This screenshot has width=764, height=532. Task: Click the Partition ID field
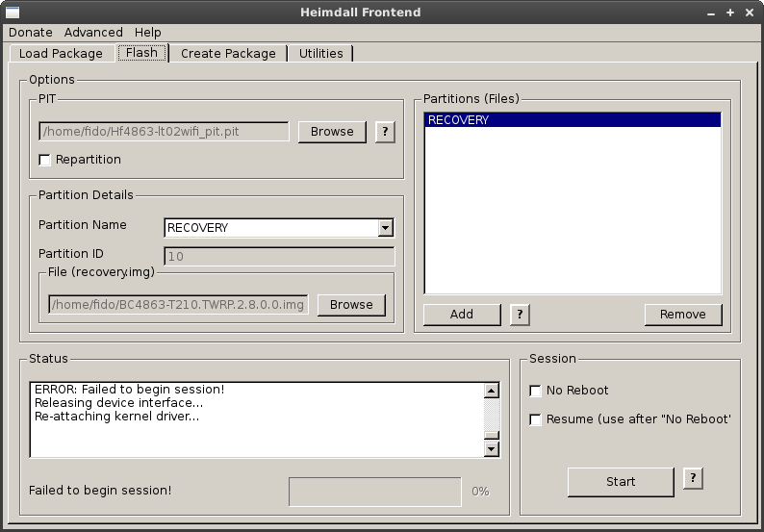click(x=279, y=257)
